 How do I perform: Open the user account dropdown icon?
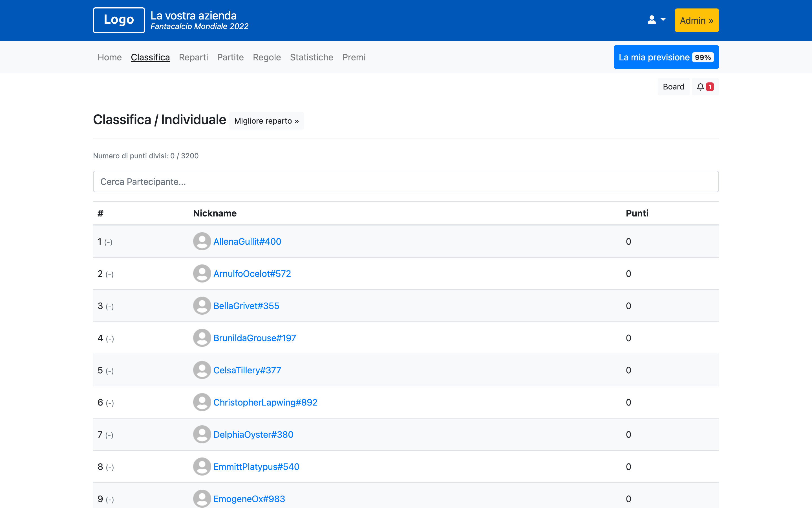tap(656, 20)
